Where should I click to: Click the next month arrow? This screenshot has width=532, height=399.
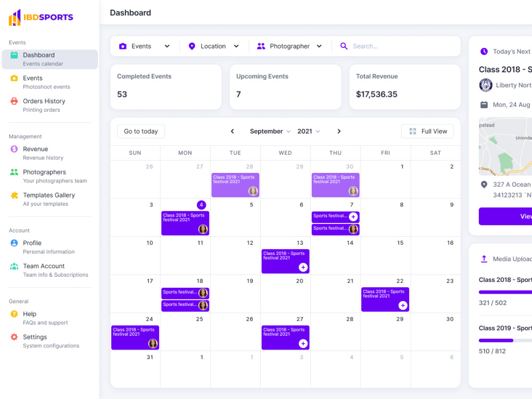pyautogui.click(x=339, y=131)
